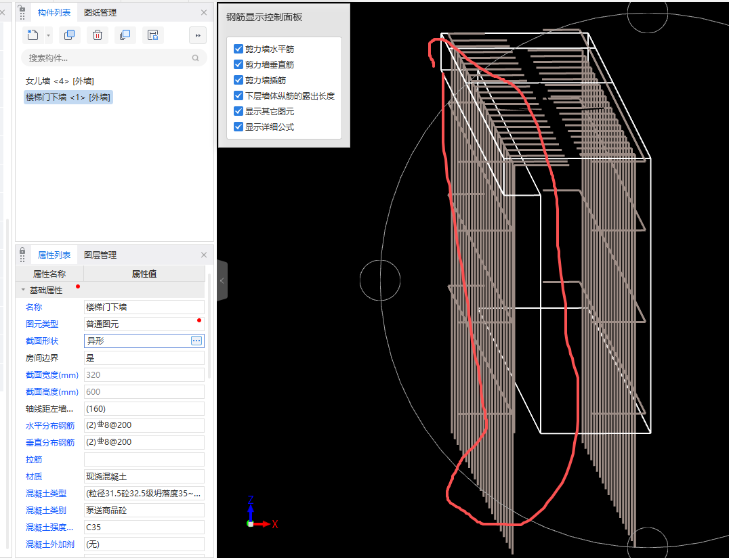Collapse the 基础属性 section
This screenshot has width=729, height=560.
click(24, 290)
